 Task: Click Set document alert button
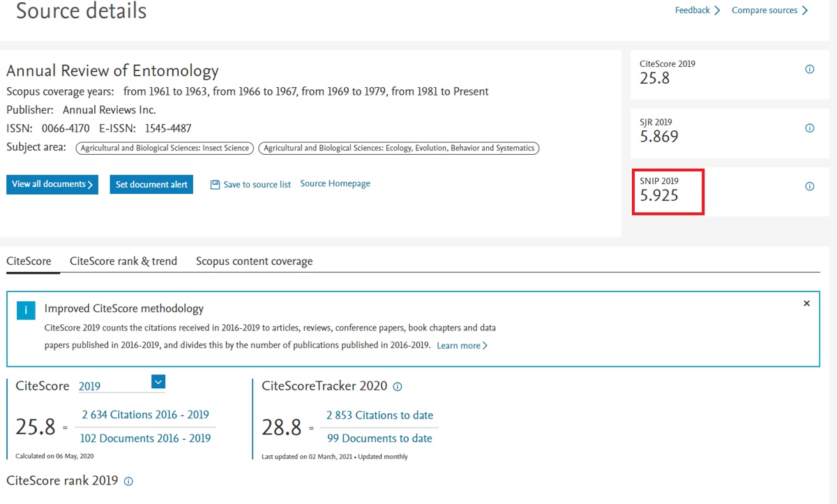151,184
